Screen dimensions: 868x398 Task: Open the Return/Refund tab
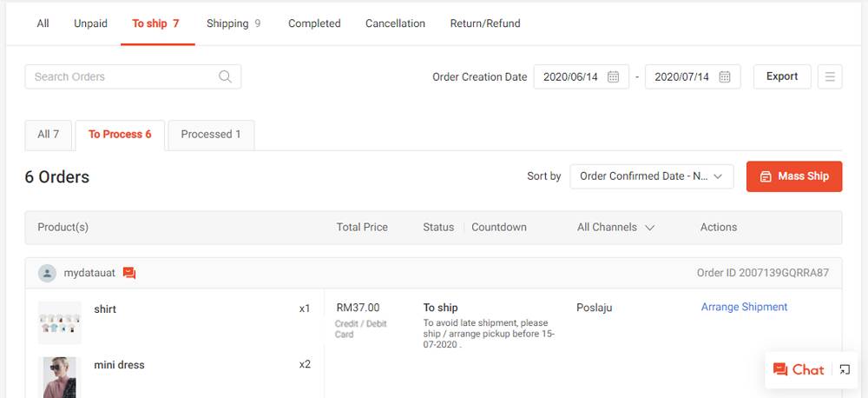(485, 23)
